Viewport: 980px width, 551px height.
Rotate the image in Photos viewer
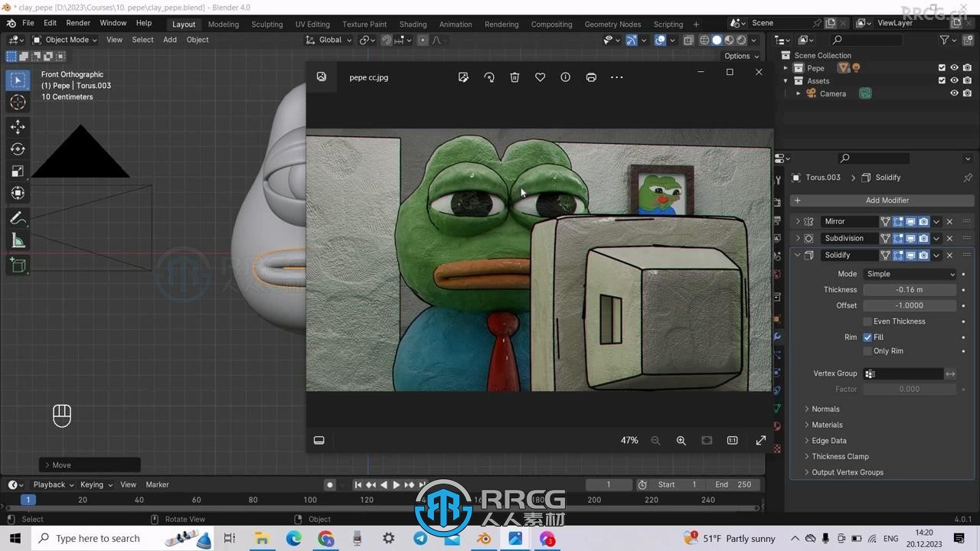[x=489, y=77]
